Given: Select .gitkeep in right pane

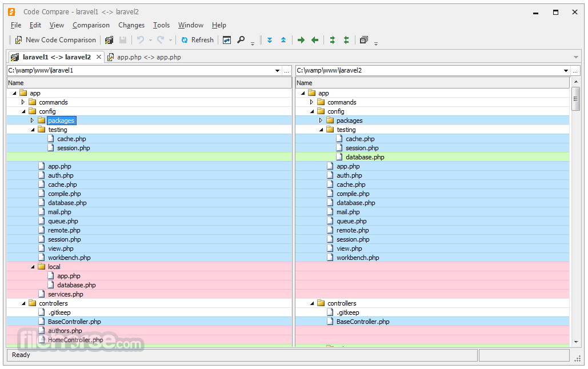Looking at the screenshot, I should click(x=347, y=312).
